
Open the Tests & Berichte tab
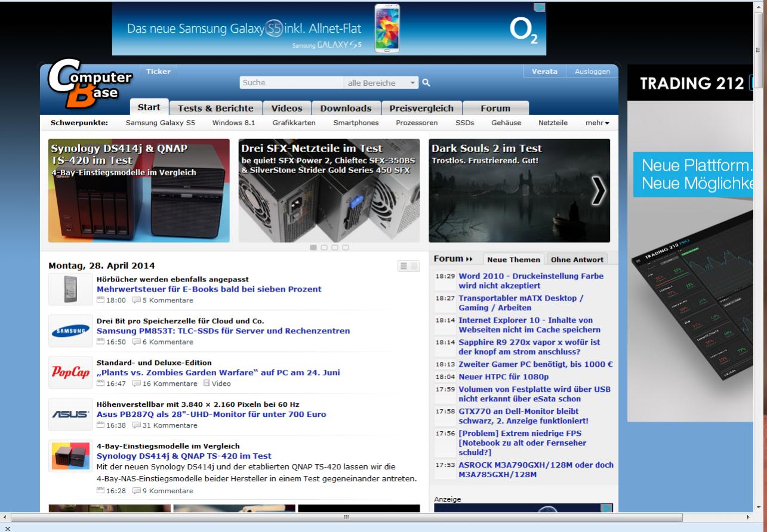(216, 108)
